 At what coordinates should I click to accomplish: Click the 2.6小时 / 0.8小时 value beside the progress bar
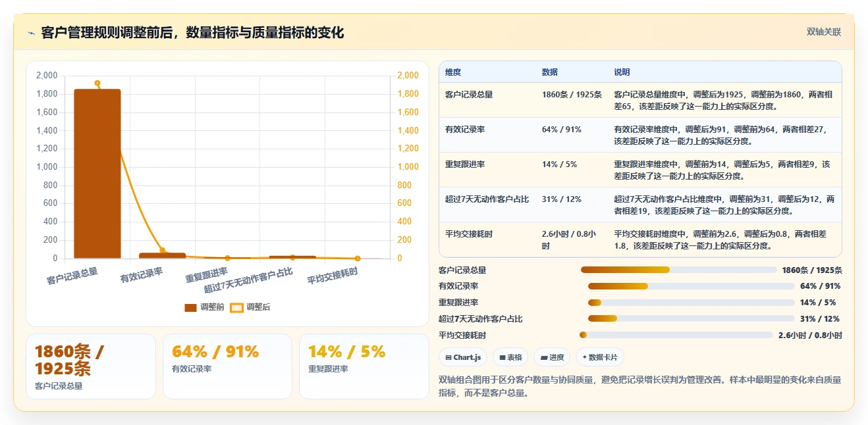click(810, 335)
